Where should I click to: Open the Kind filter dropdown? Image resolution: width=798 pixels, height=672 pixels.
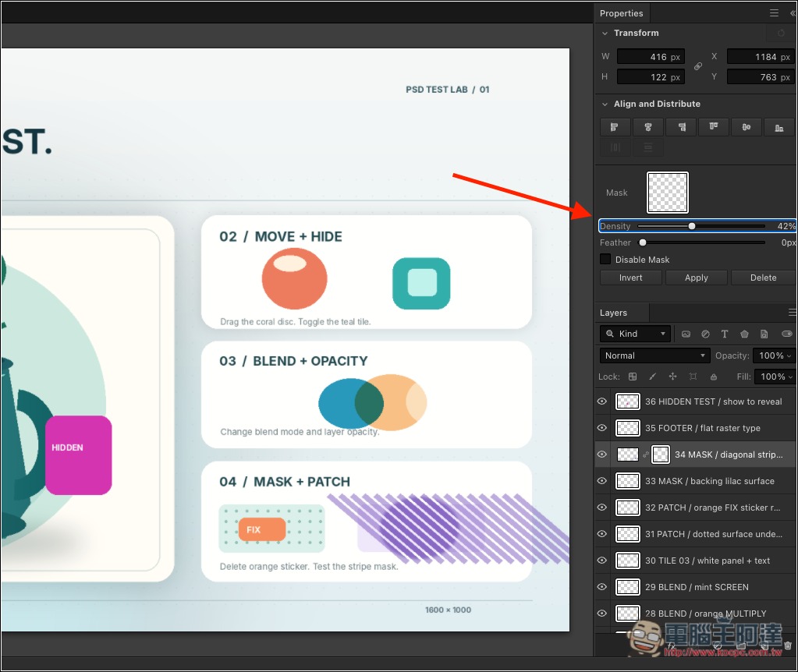point(635,334)
